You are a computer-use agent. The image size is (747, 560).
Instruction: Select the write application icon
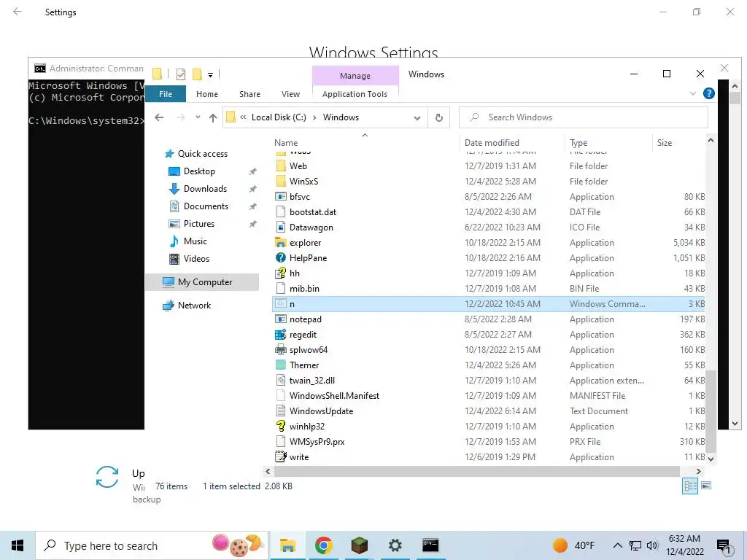281,456
